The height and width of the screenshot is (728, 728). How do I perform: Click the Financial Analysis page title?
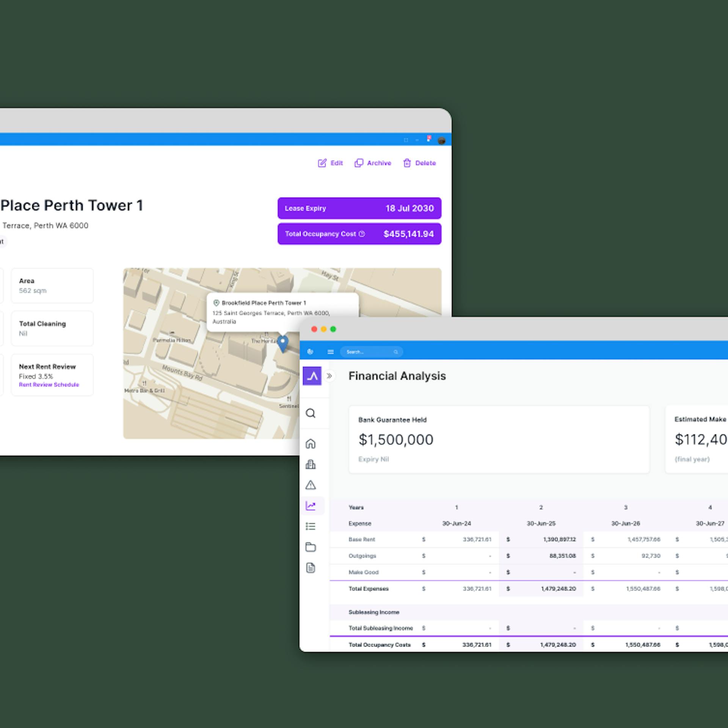click(397, 376)
